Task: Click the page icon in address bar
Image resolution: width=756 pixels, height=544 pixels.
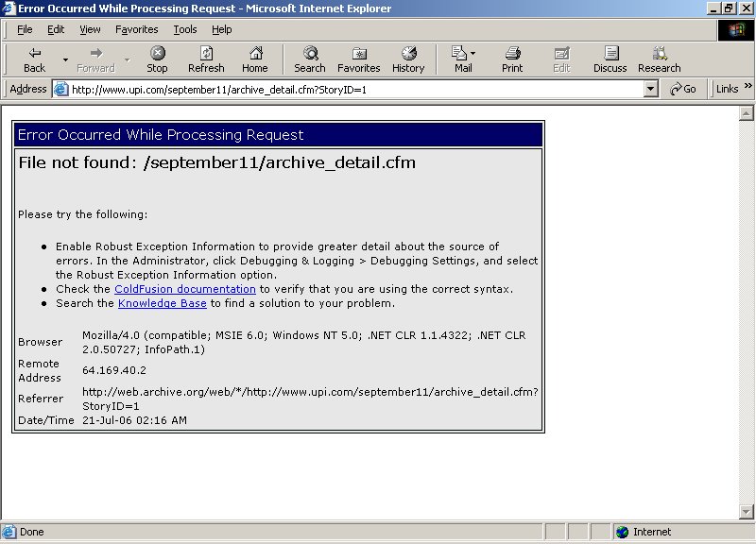Action: [x=61, y=89]
